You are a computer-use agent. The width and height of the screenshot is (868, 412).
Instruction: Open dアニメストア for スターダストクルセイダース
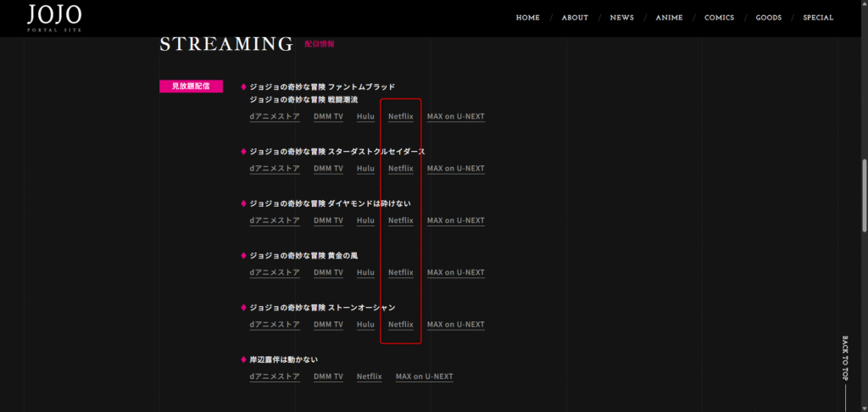point(275,169)
